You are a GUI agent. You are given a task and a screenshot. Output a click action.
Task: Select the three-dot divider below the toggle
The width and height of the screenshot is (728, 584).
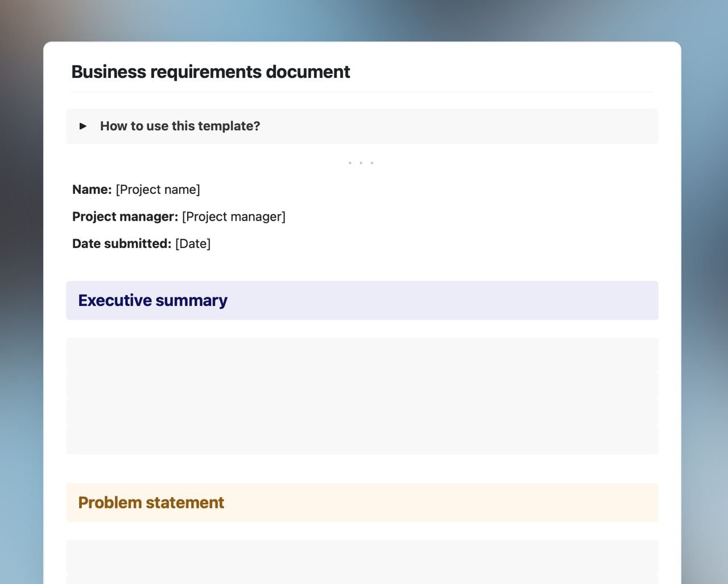[x=361, y=163]
